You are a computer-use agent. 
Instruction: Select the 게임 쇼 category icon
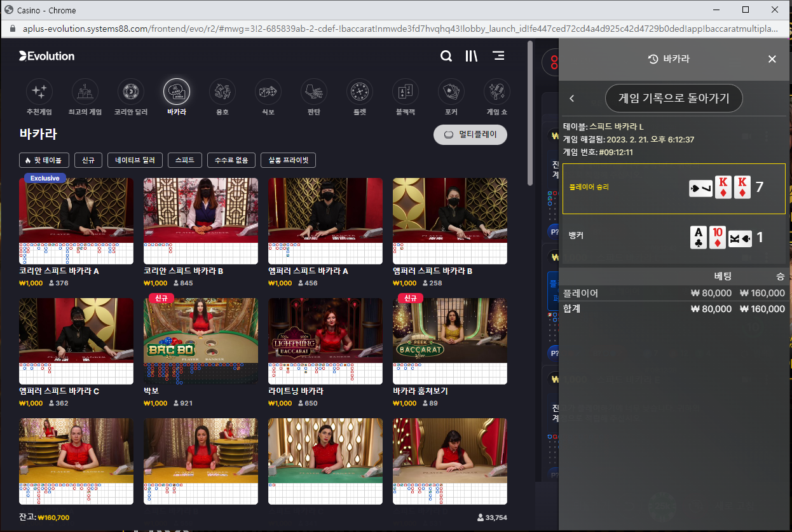[497, 92]
